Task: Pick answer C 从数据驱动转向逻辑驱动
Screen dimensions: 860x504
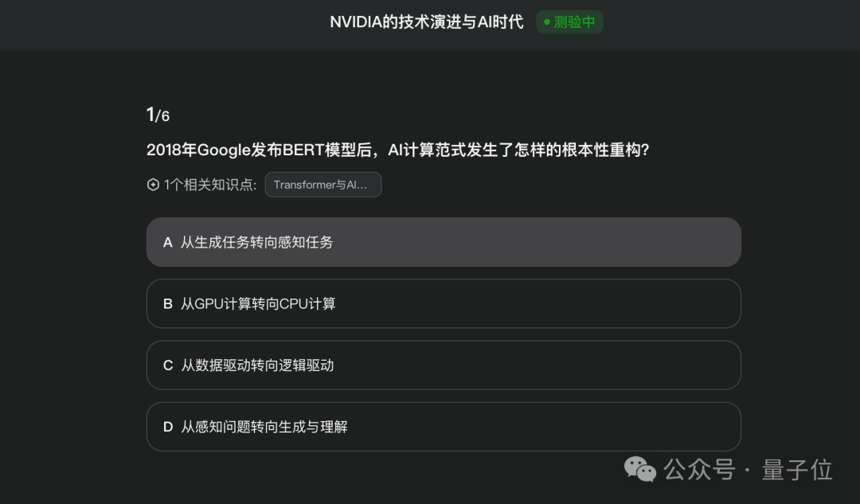Action: point(444,365)
